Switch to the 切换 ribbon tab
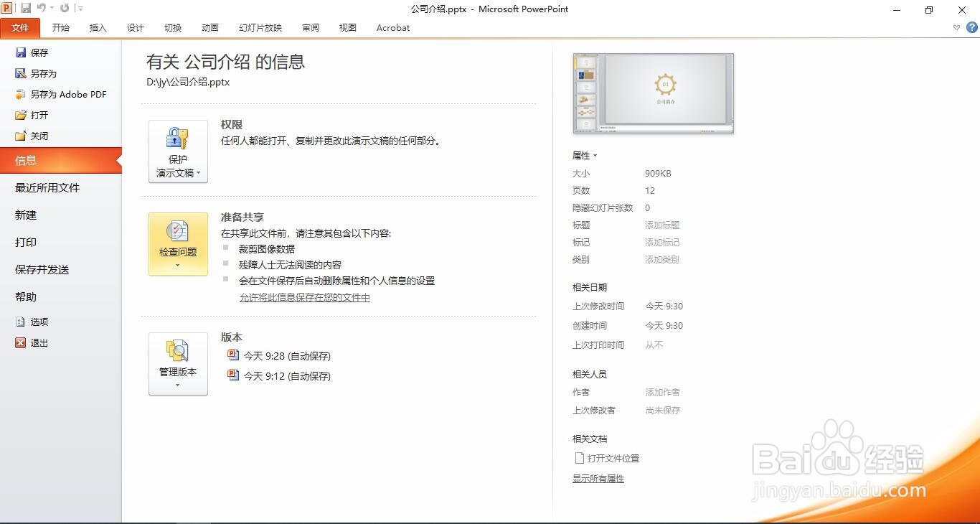Image resolution: width=980 pixels, height=524 pixels. tap(173, 28)
